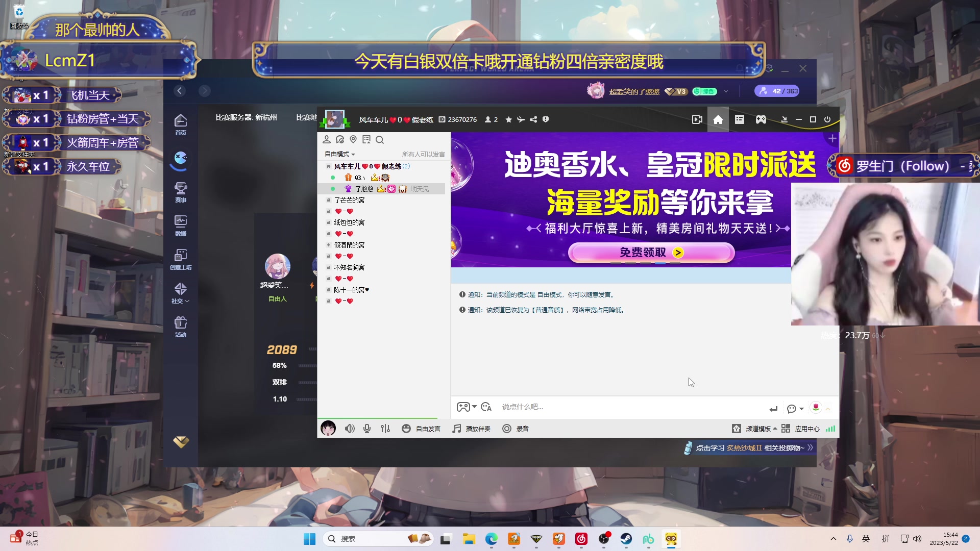
Task: Click the diamond membership icon in sidebar
Action: (x=181, y=442)
